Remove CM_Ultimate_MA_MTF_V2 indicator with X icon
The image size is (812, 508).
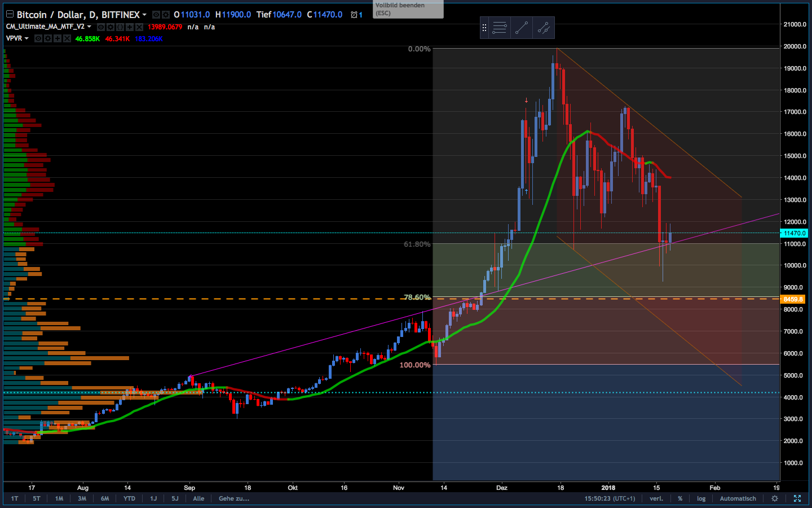(139, 27)
